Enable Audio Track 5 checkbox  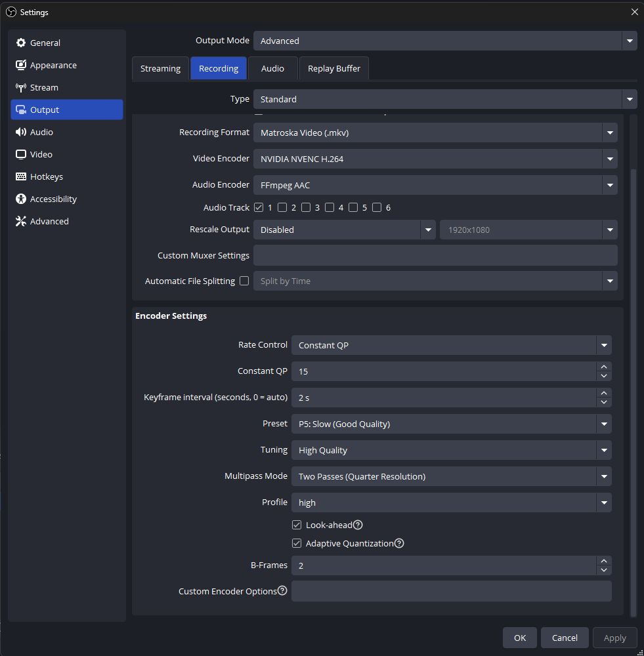(x=353, y=207)
